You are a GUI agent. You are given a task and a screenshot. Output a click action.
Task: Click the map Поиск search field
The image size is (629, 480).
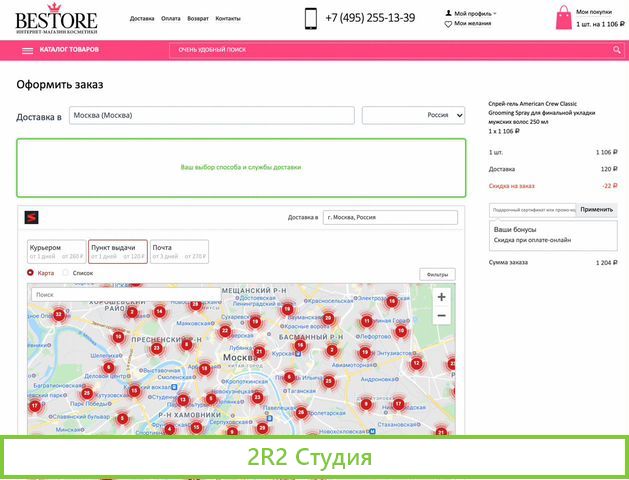tap(126, 295)
